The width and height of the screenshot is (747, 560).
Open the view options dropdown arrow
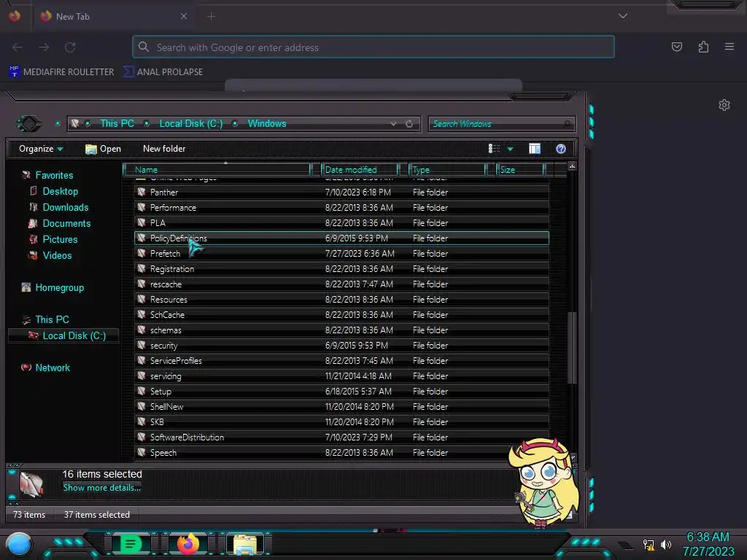510,149
